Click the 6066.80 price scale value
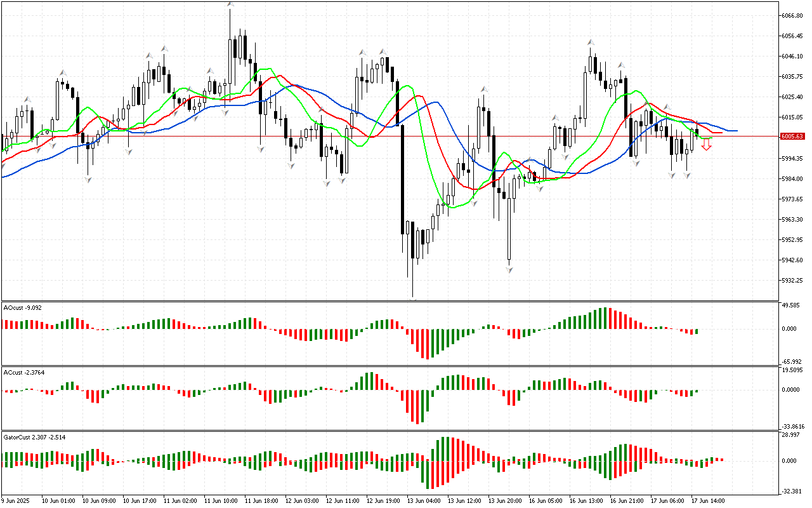Image resolution: width=812 pixels, height=508 pixels. point(792,15)
